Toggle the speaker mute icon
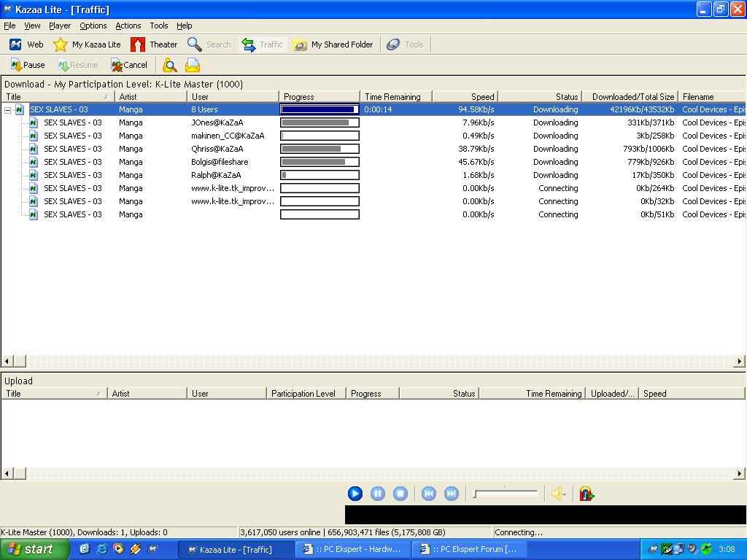This screenshot has height=560, width=747. pos(558,494)
